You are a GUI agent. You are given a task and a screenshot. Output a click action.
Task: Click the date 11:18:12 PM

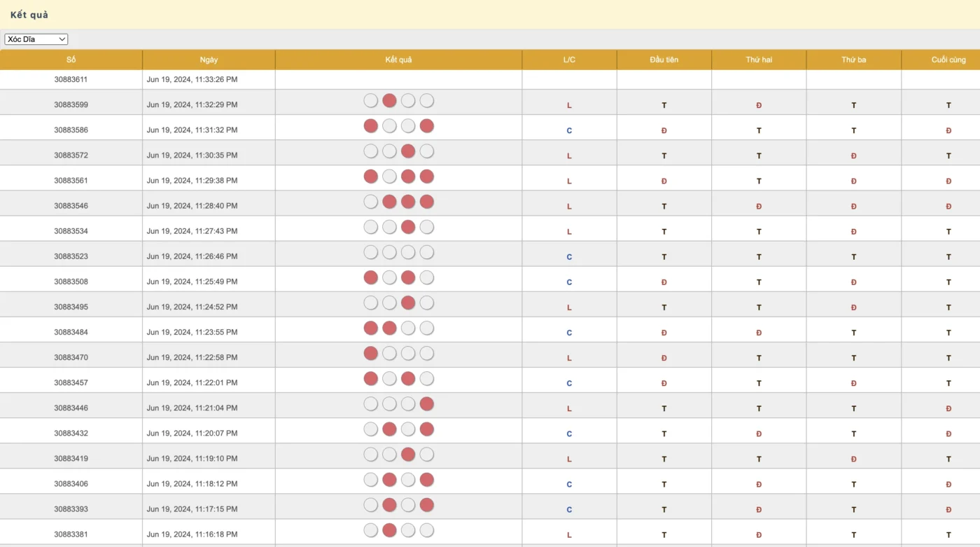192,484
